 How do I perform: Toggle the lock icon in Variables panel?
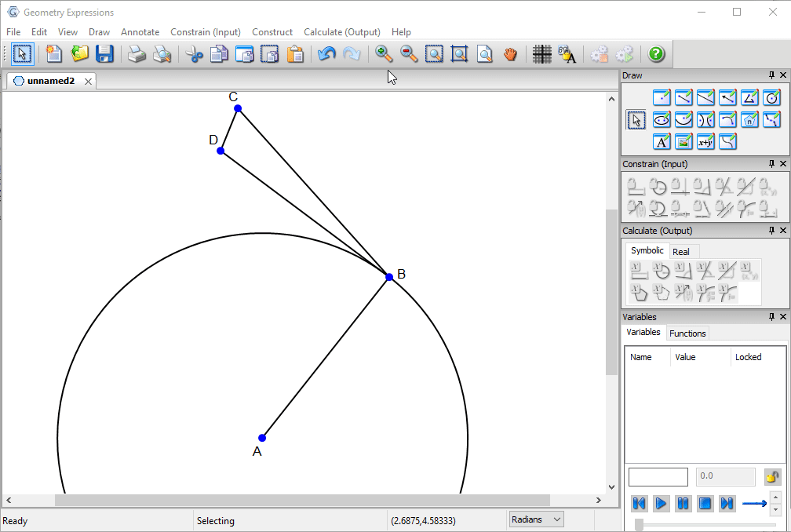[772, 476]
